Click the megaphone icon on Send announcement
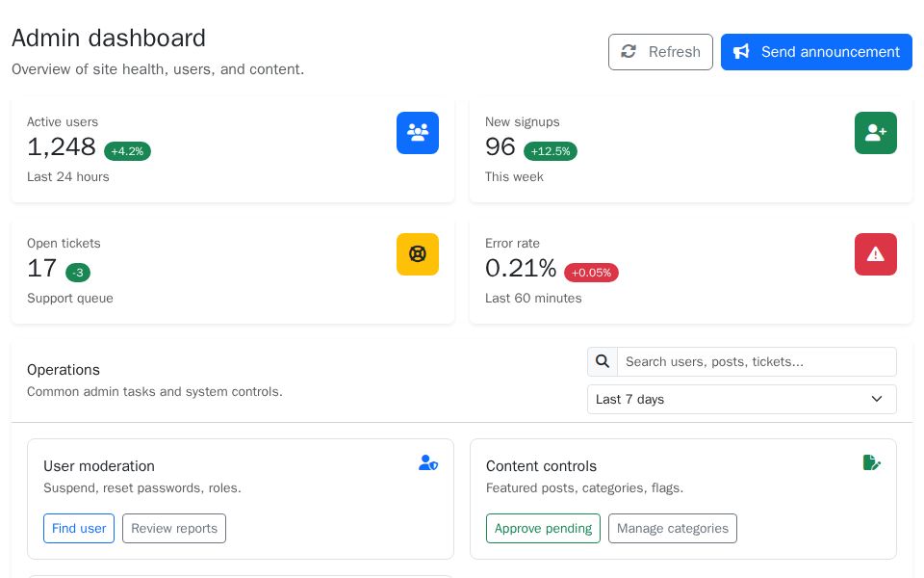This screenshot has width=924, height=578. pyautogui.click(x=741, y=52)
